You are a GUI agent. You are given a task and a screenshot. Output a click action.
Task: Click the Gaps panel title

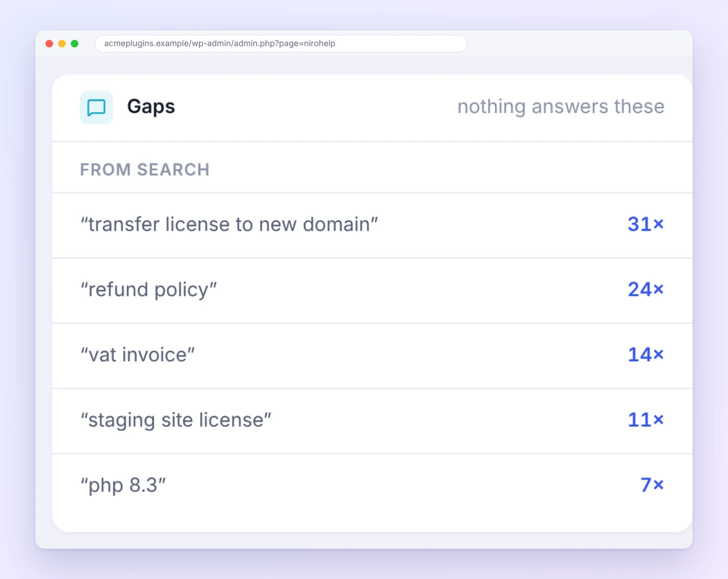point(151,107)
